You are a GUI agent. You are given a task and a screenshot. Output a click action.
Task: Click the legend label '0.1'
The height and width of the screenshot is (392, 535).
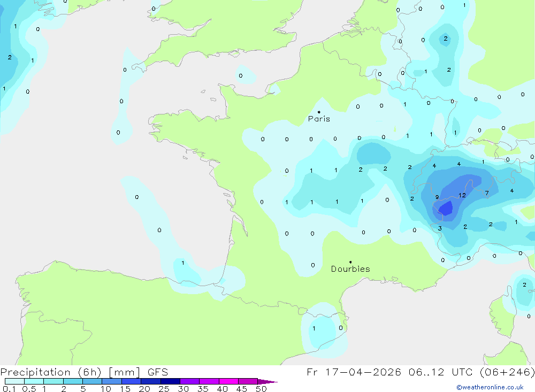pyautogui.click(x=9, y=389)
